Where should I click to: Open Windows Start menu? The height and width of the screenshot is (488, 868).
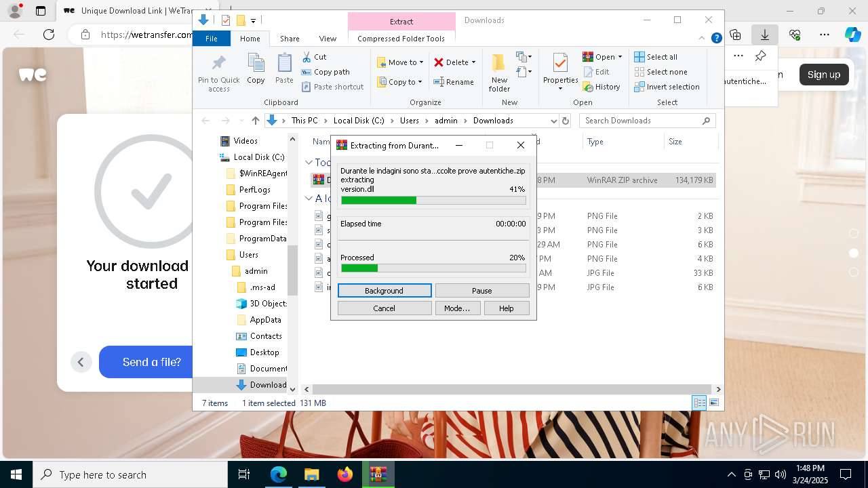[x=16, y=474]
